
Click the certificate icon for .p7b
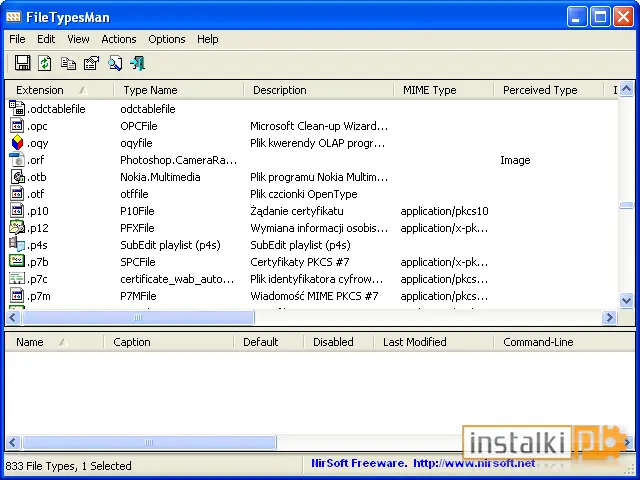[17, 261]
